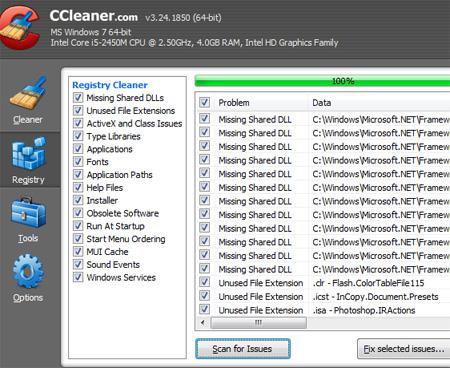The width and height of the screenshot is (450, 368).
Task: Uncheck Type Libraries option
Action: coord(78,136)
